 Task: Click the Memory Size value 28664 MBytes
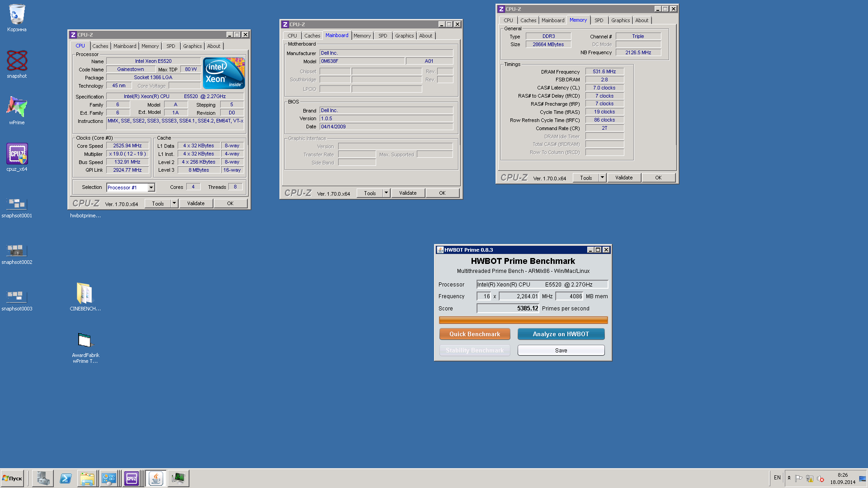click(548, 44)
